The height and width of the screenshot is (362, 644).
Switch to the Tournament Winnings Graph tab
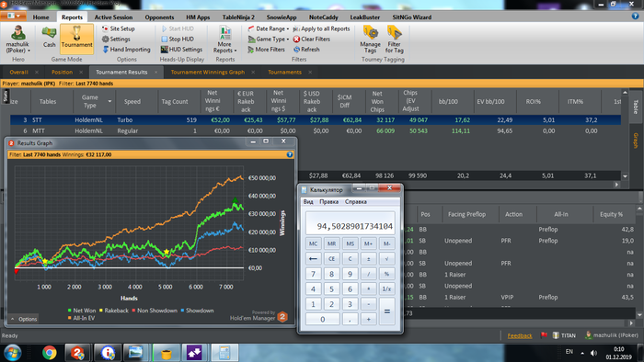tap(208, 73)
